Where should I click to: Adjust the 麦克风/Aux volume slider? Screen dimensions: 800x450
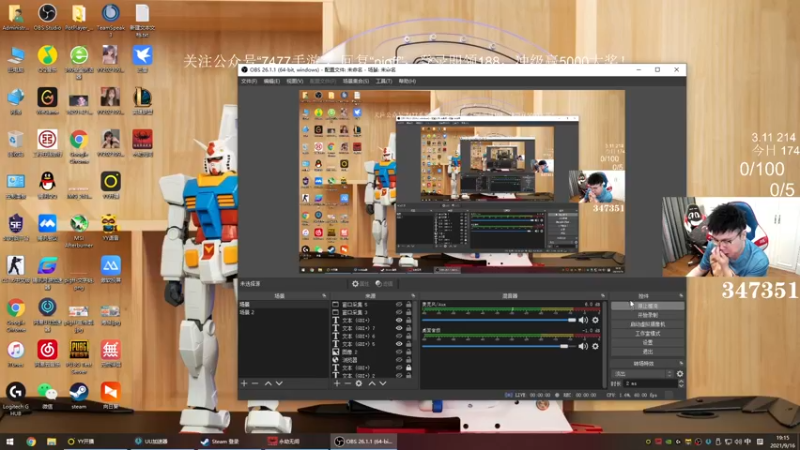tap(499, 320)
